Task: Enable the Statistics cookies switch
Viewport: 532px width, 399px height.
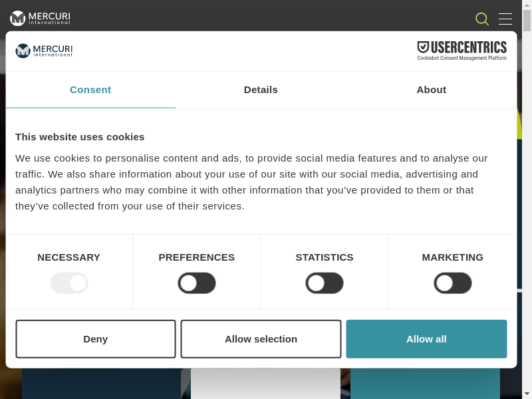Action: [x=325, y=283]
